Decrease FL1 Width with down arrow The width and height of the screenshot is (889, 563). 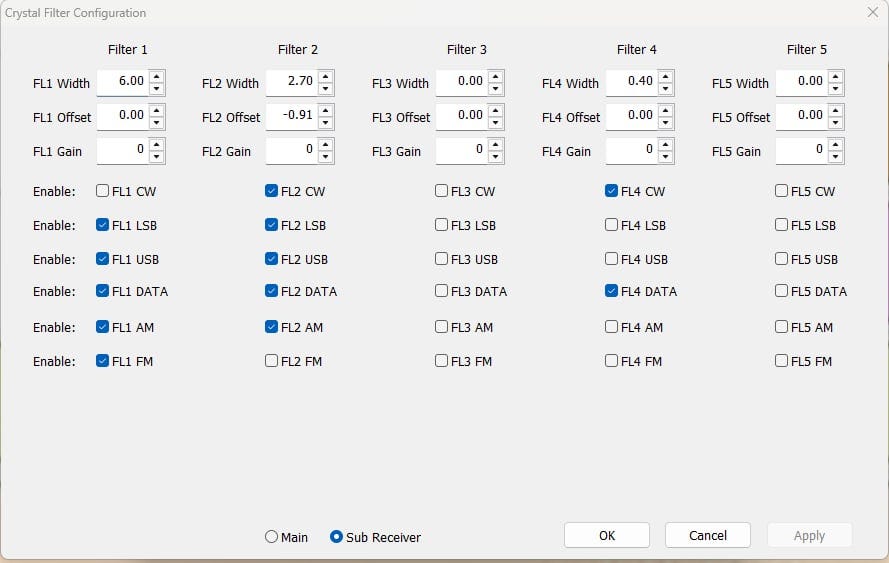tap(156, 89)
